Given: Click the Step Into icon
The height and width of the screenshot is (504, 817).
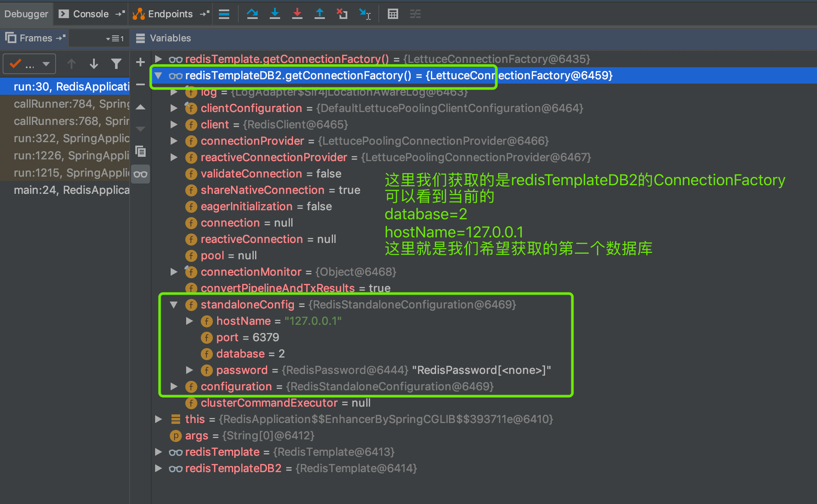Looking at the screenshot, I should pos(274,14).
